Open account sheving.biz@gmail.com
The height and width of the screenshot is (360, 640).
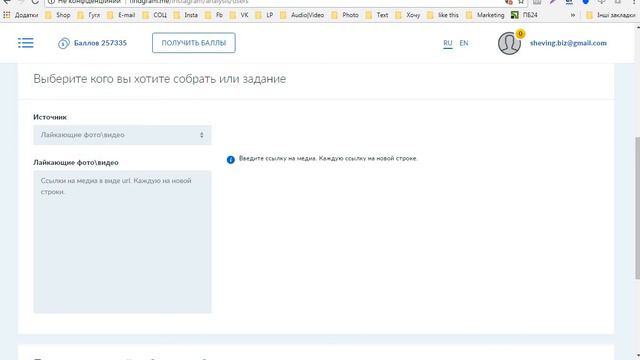[568, 43]
